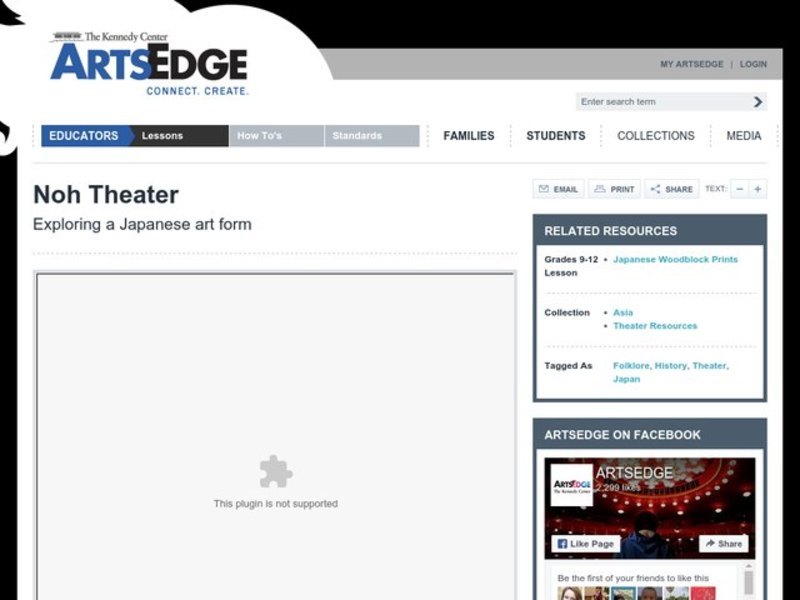Switch to the How To's tab

259,136
